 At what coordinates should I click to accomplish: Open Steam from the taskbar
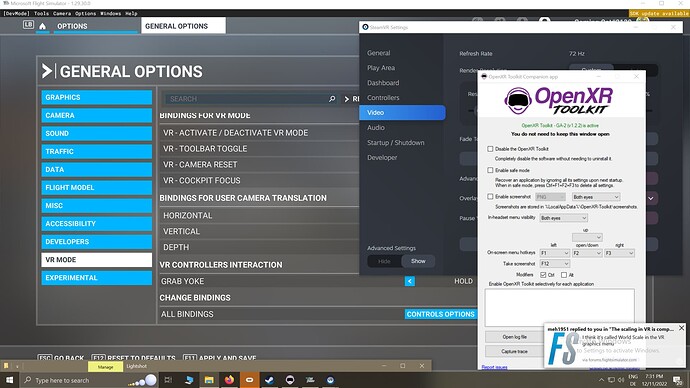click(270, 380)
